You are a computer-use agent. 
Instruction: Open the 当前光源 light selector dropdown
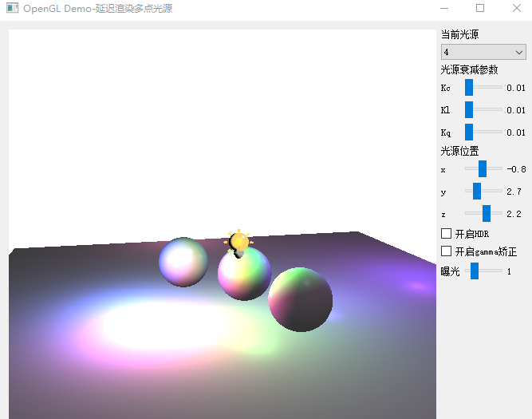(x=483, y=52)
